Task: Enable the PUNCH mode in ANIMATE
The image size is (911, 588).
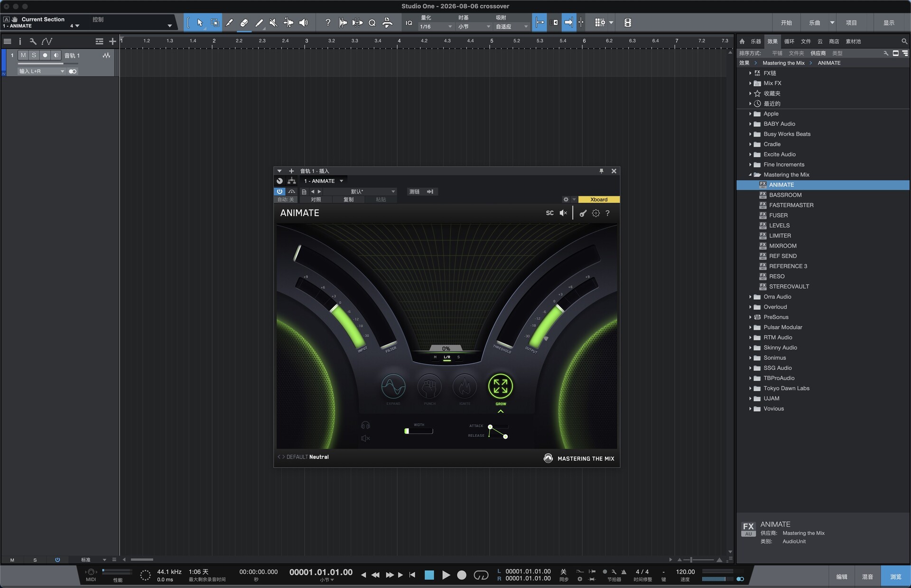Action: pos(429,386)
